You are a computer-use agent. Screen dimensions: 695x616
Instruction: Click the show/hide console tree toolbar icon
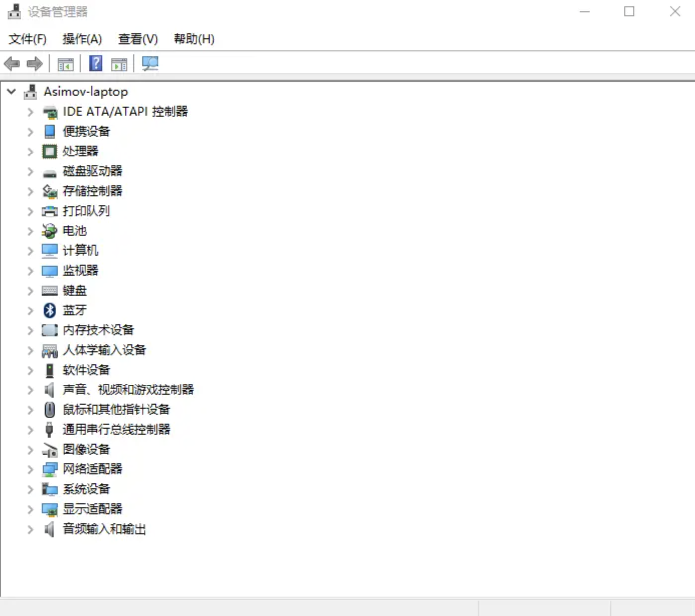(65, 64)
